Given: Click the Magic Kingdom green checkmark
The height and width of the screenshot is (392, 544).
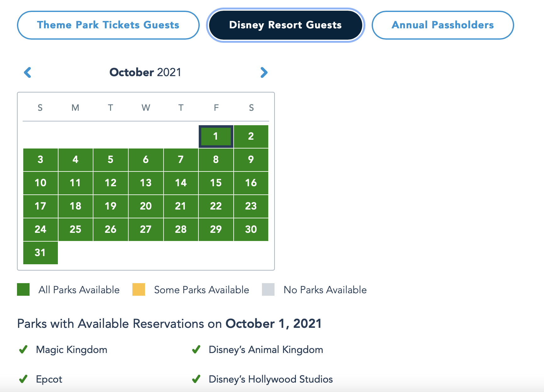Looking at the screenshot, I should (x=23, y=350).
